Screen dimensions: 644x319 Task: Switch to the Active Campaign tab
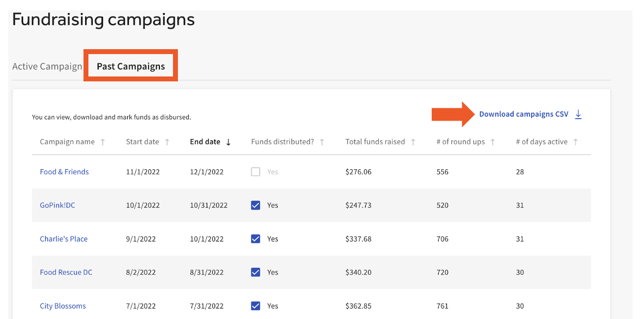[47, 67]
